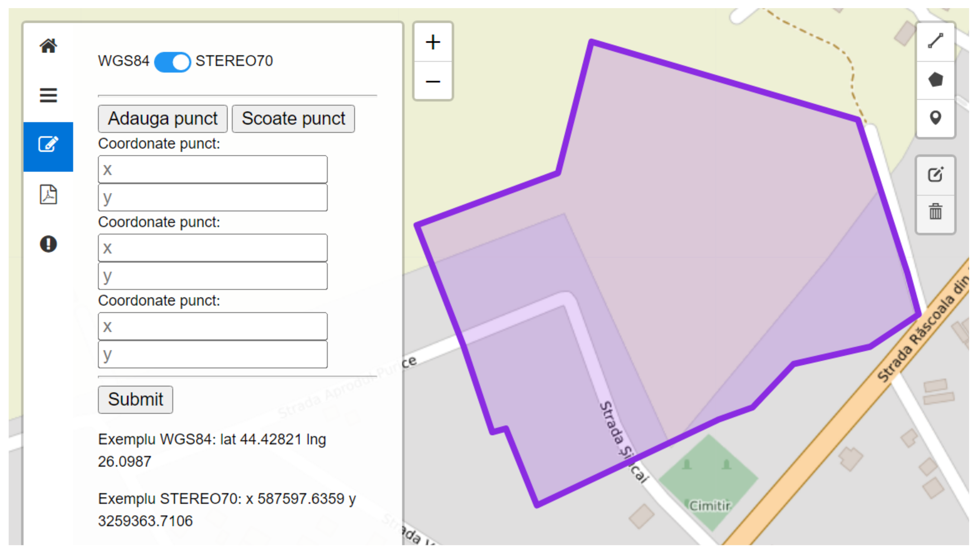The image size is (980, 560).
Task: Focus the third point x field
Action: click(x=213, y=326)
